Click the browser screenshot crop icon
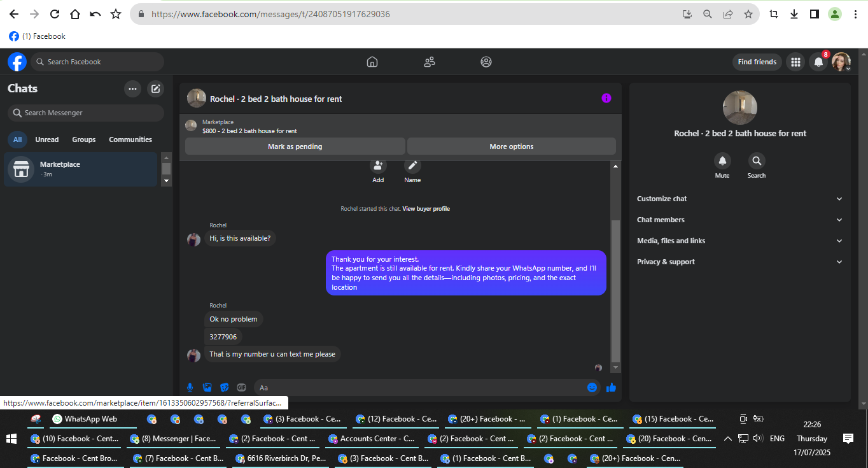Viewport: 868px width, 468px height. pos(774,14)
